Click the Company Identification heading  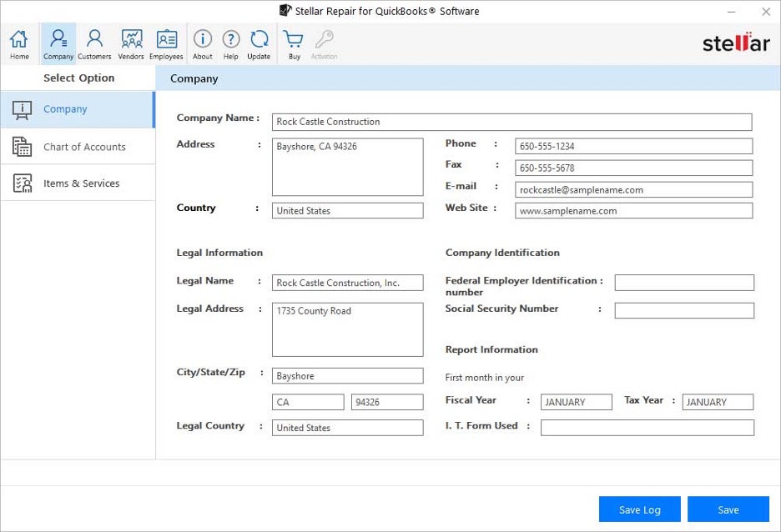502,253
